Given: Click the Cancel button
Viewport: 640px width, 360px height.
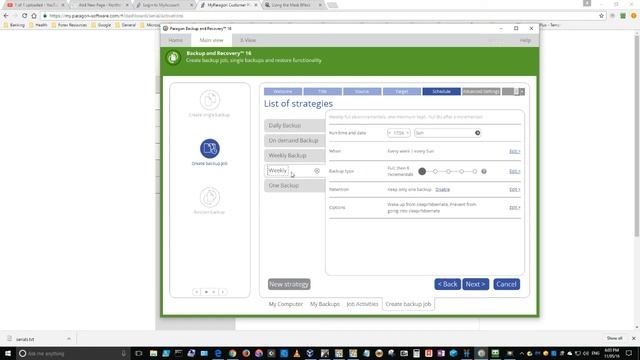Looking at the screenshot, I should click(x=507, y=284).
